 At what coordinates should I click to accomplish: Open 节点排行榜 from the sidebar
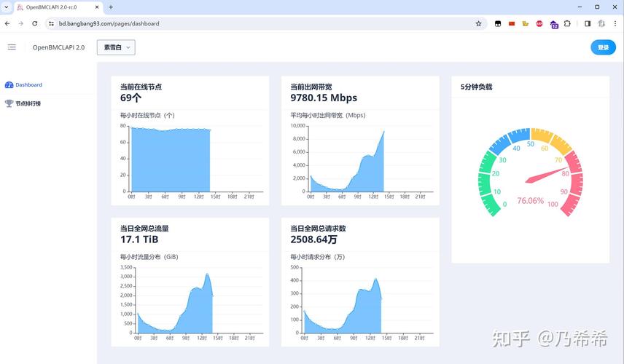pyautogui.click(x=28, y=103)
